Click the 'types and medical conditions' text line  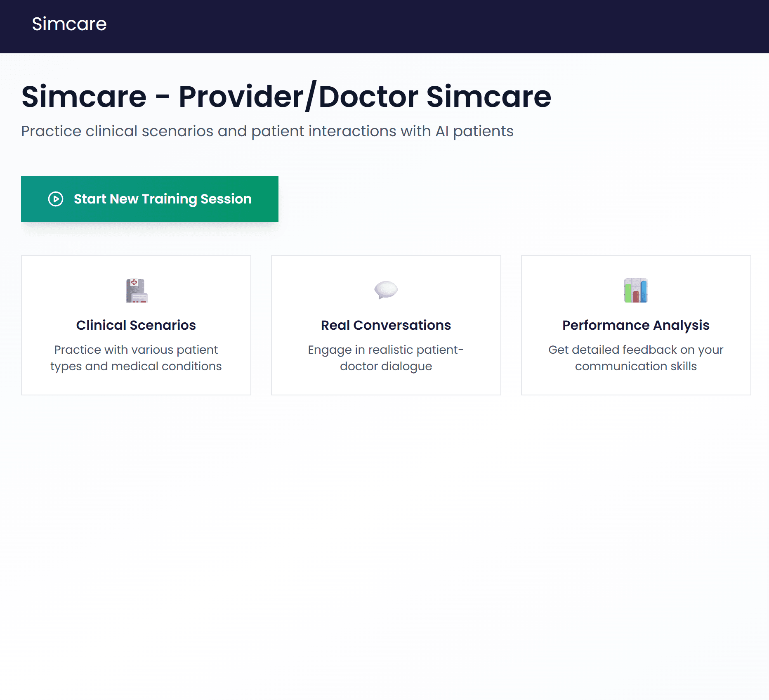[x=136, y=366]
